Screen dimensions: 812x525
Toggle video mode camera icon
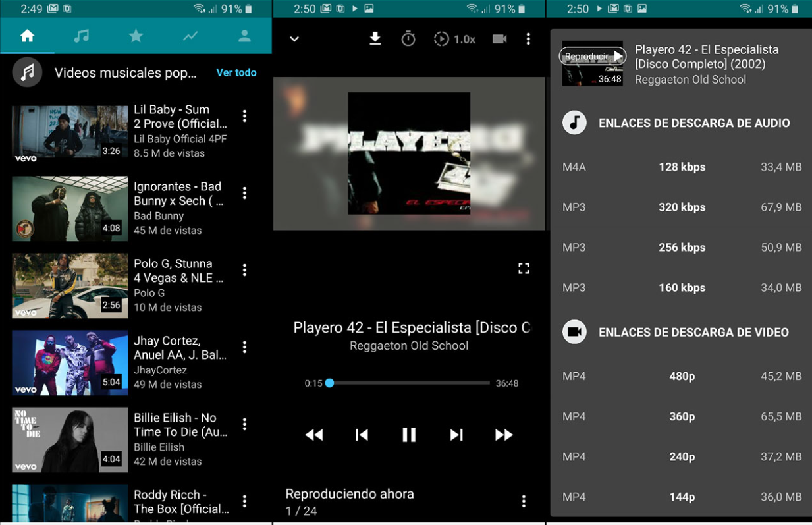(x=500, y=39)
